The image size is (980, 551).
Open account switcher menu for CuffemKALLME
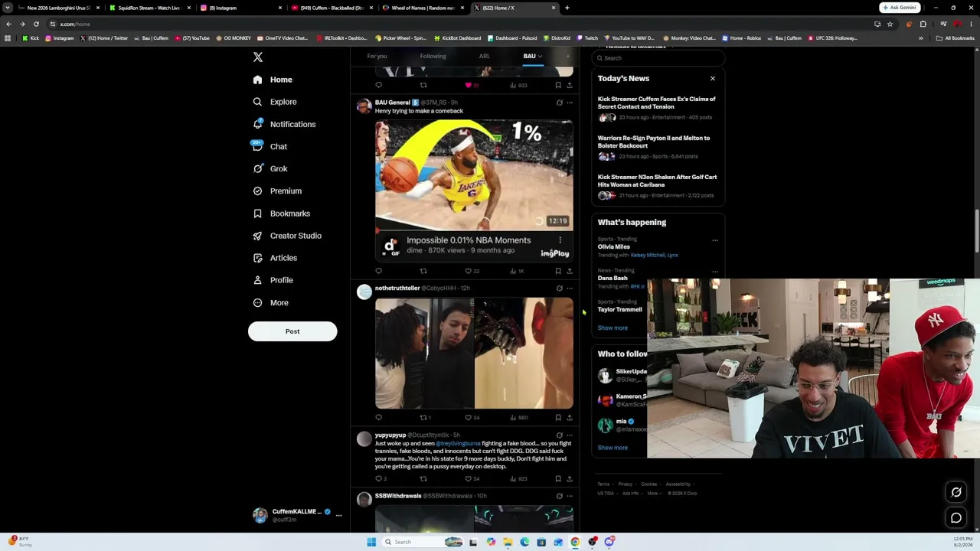click(x=338, y=515)
